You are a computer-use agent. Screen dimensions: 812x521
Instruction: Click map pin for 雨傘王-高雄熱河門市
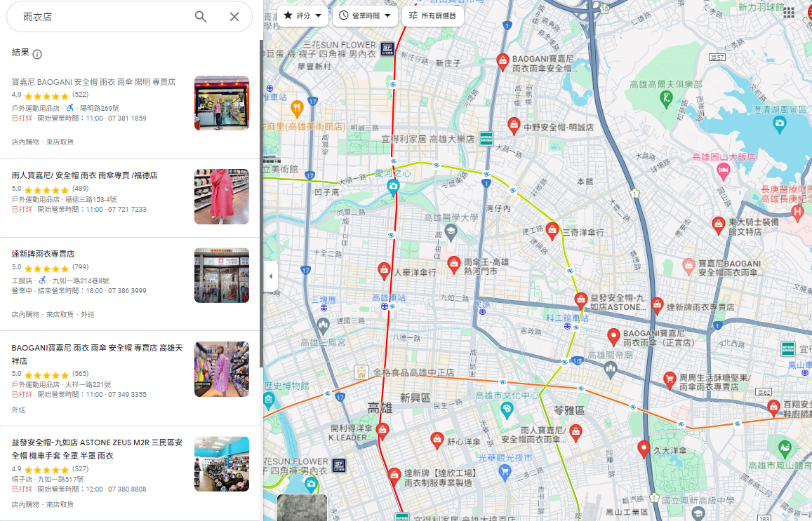(x=453, y=265)
